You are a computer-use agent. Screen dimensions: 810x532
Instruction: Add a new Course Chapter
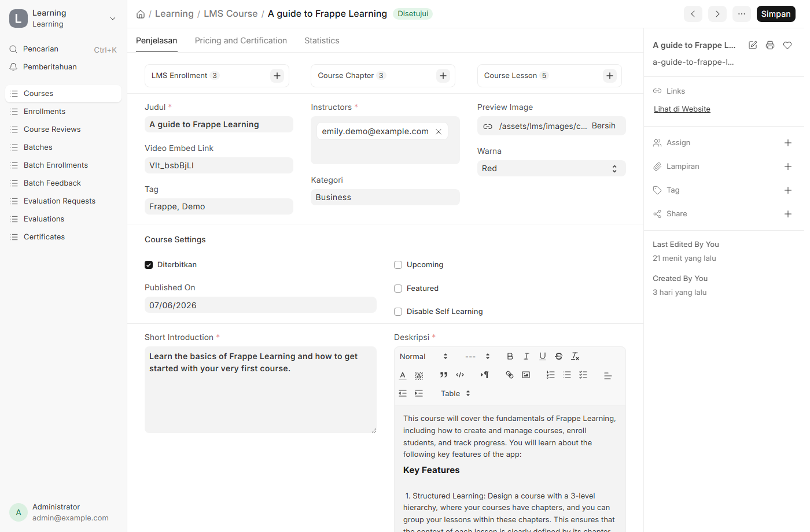[443, 76]
